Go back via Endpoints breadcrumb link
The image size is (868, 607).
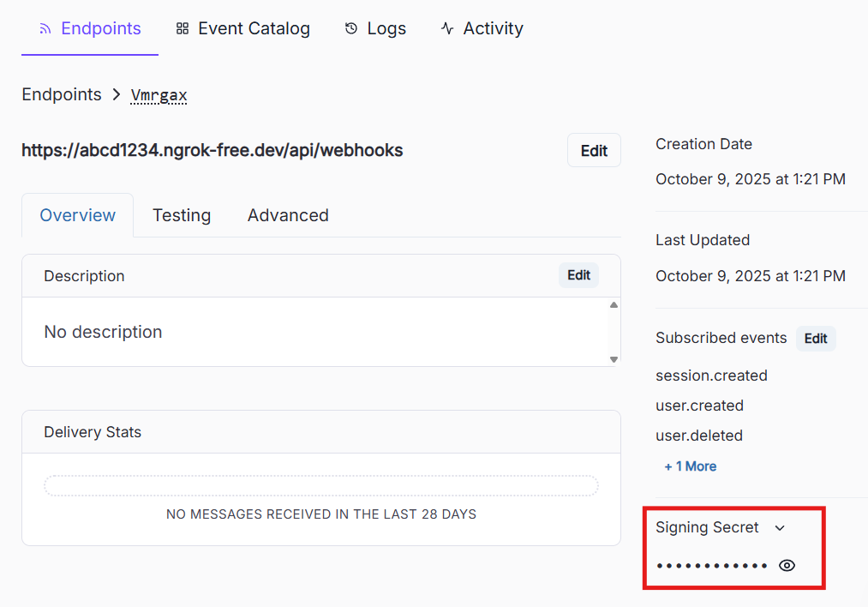tap(62, 95)
